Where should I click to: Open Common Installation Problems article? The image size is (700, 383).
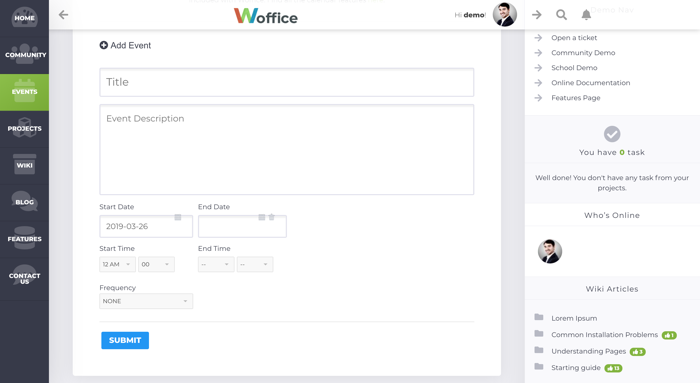604,335
